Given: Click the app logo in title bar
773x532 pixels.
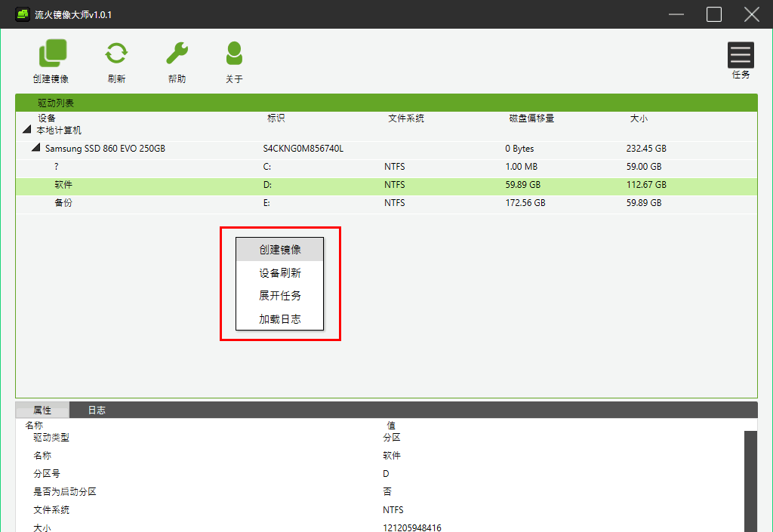Looking at the screenshot, I should click(x=23, y=14).
